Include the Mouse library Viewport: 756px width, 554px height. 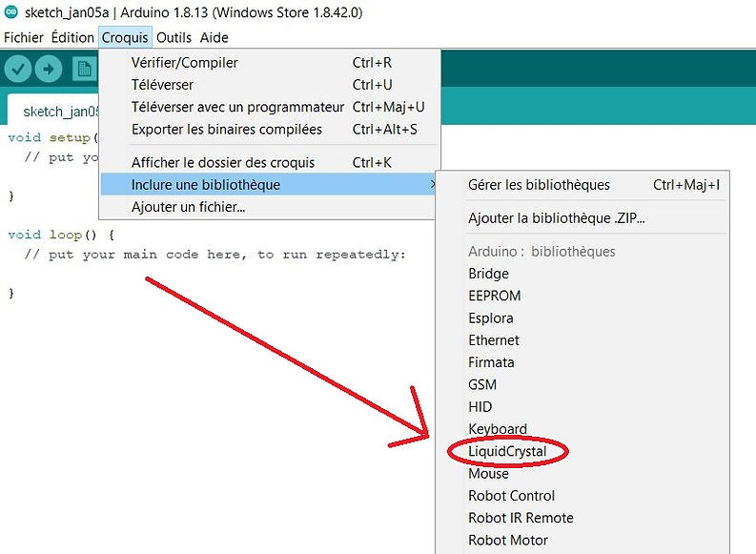coord(582,474)
